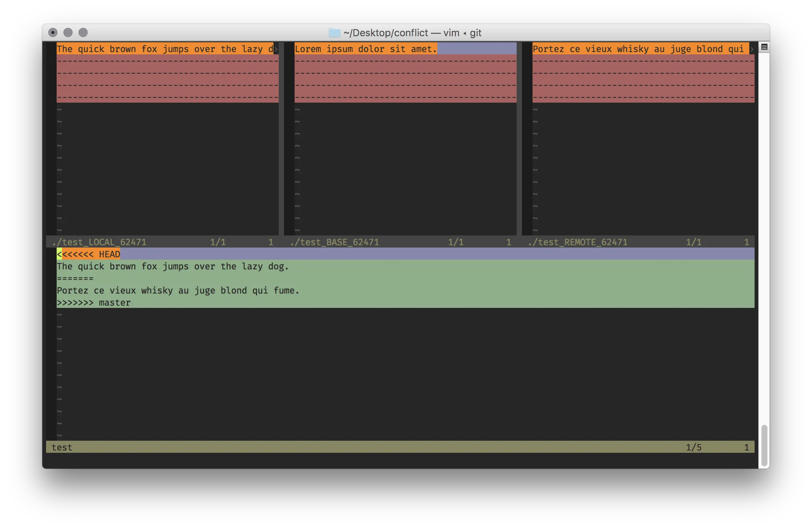Click the test_REMOTE_62471 status line

pyautogui.click(x=579, y=242)
